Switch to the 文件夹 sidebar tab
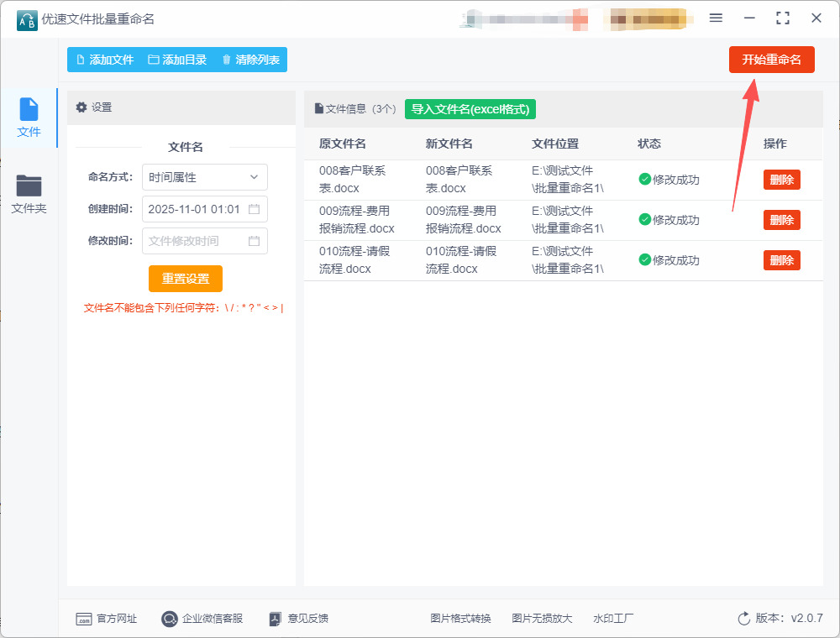Image resolution: width=840 pixels, height=638 pixels. 29,194
